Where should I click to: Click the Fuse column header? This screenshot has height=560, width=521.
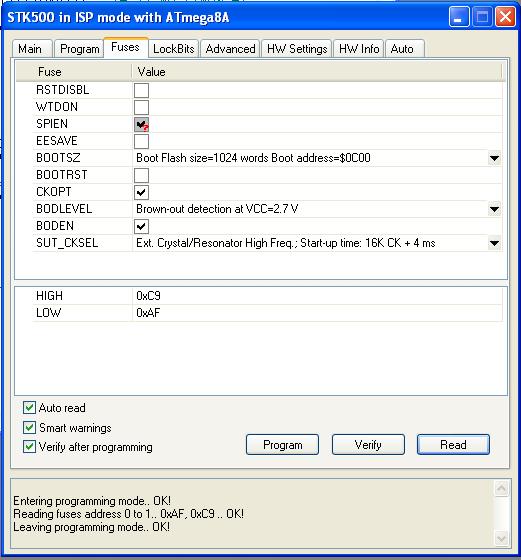pos(74,72)
